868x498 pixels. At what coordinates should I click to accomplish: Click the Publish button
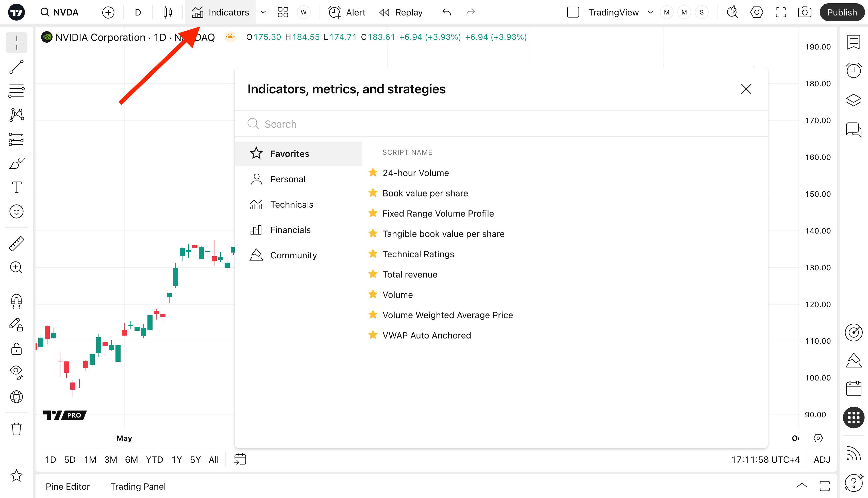point(842,12)
